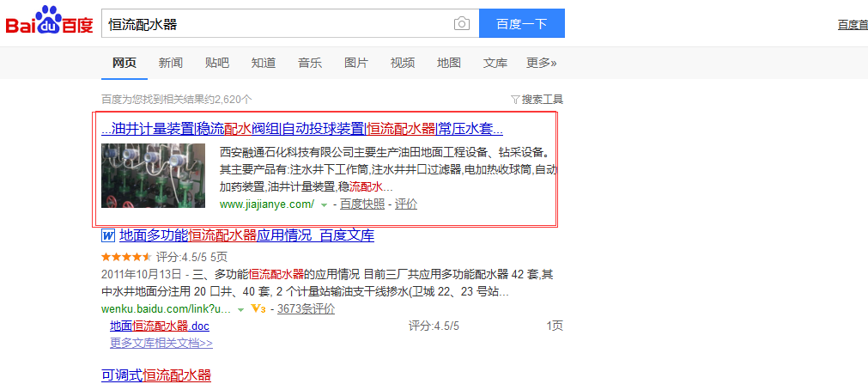The height and width of the screenshot is (384, 868).
Task: Expand the arrow beside wenku.baidu.com link
Action: tap(241, 309)
